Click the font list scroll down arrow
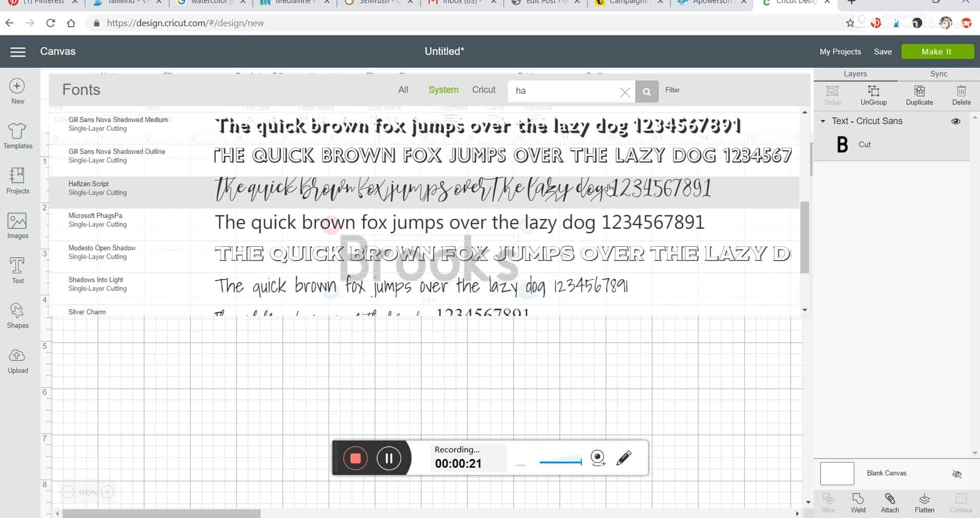This screenshot has width=980, height=518. [x=805, y=310]
